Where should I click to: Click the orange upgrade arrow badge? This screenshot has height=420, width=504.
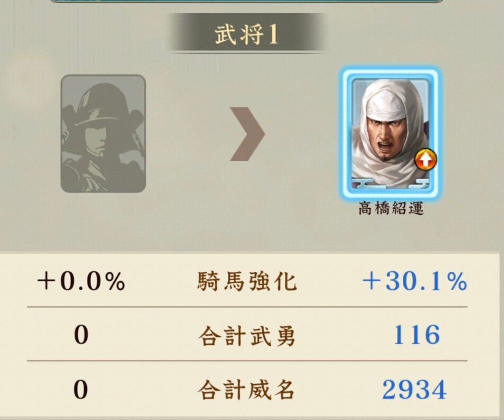(426, 160)
